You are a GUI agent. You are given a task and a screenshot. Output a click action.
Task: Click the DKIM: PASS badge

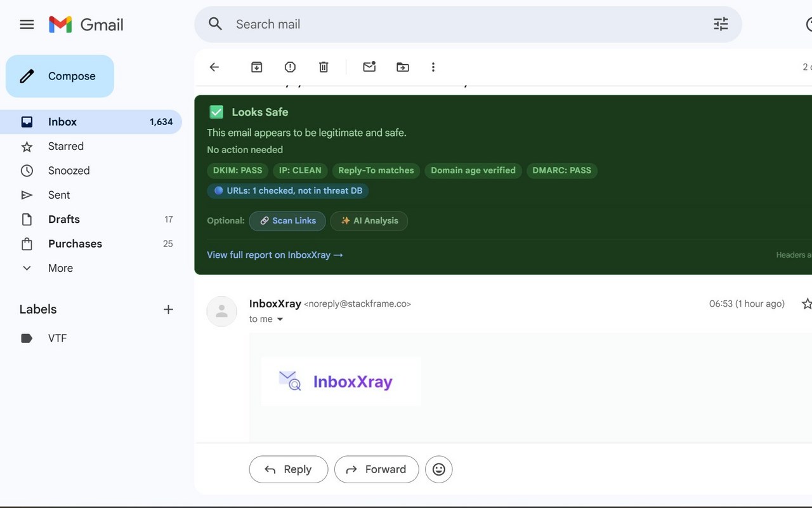tap(238, 171)
